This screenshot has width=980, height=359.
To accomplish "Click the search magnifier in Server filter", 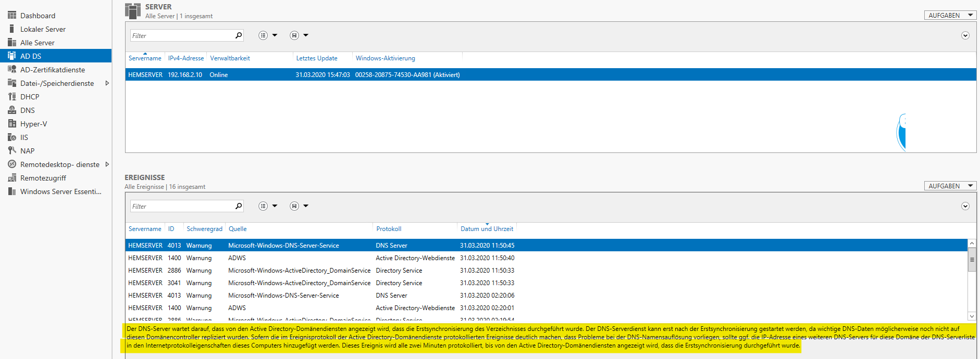I will [239, 35].
